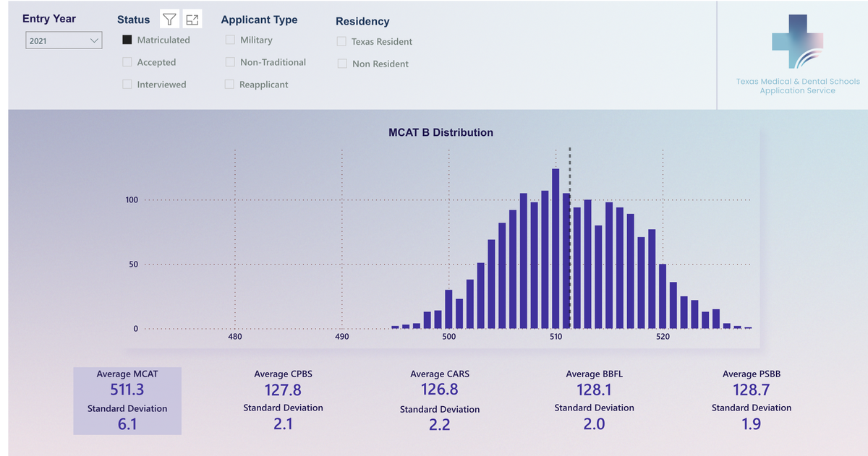Check the Military applicant type box
The height and width of the screenshot is (456, 868).
pos(230,40)
